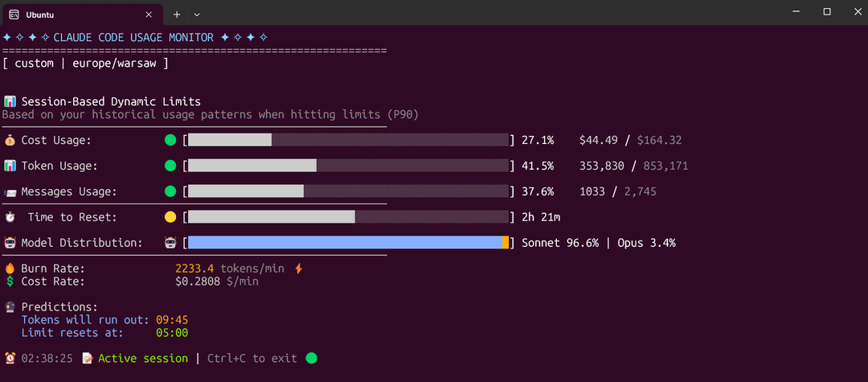
Task: Click the memo icon before Active session
Action: coord(88,358)
